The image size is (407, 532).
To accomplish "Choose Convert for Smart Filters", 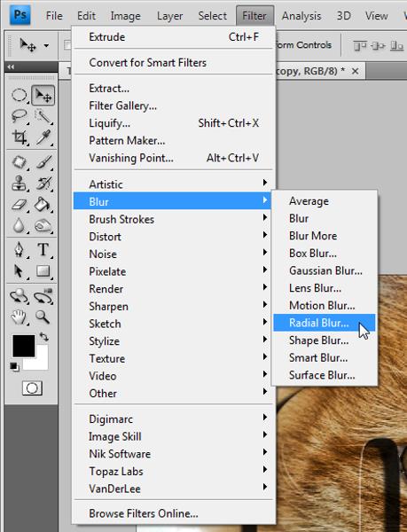I will 174,62.
